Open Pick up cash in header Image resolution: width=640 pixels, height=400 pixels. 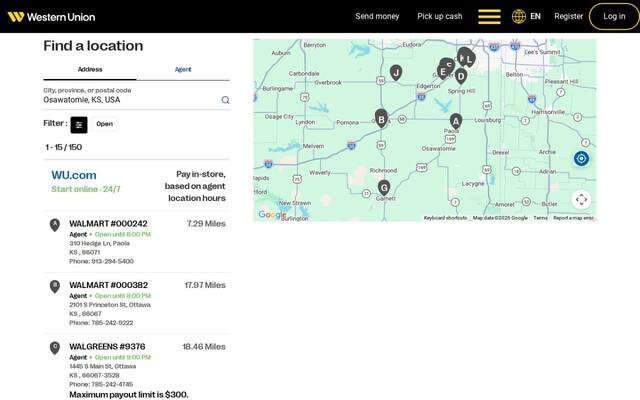tap(440, 16)
